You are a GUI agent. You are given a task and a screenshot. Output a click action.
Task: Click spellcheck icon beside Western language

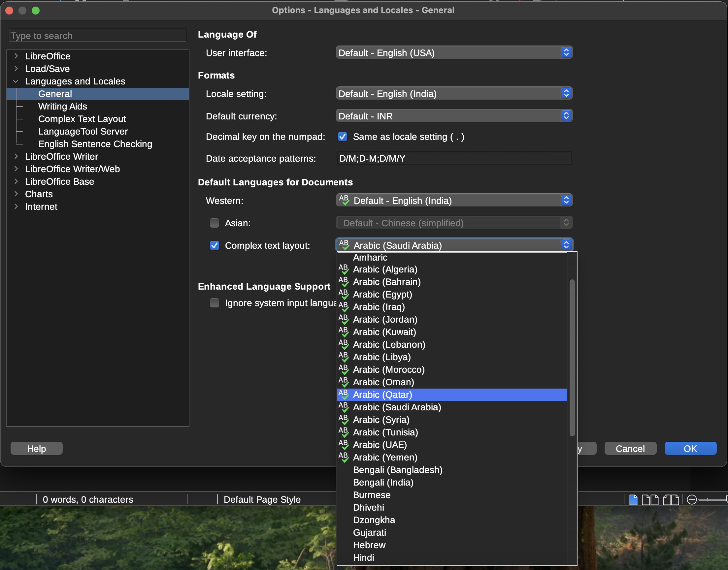(344, 200)
